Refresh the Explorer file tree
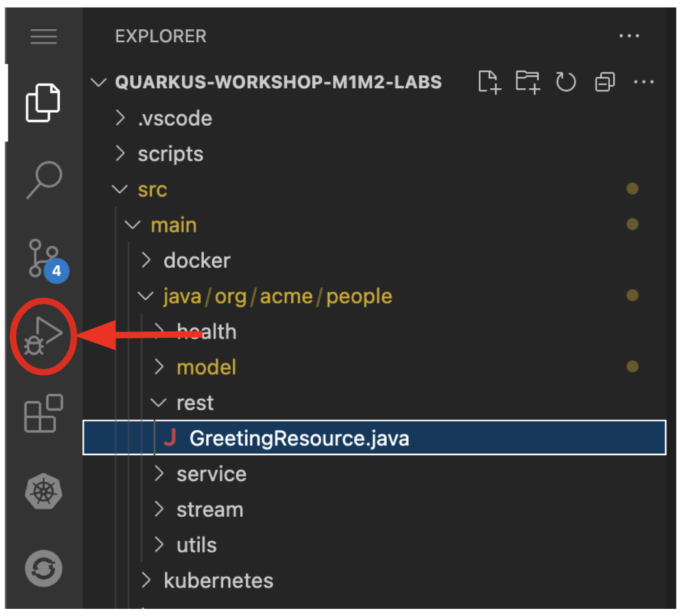Image resolution: width=680 pixels, height=616 pixels. coord(566,82)
